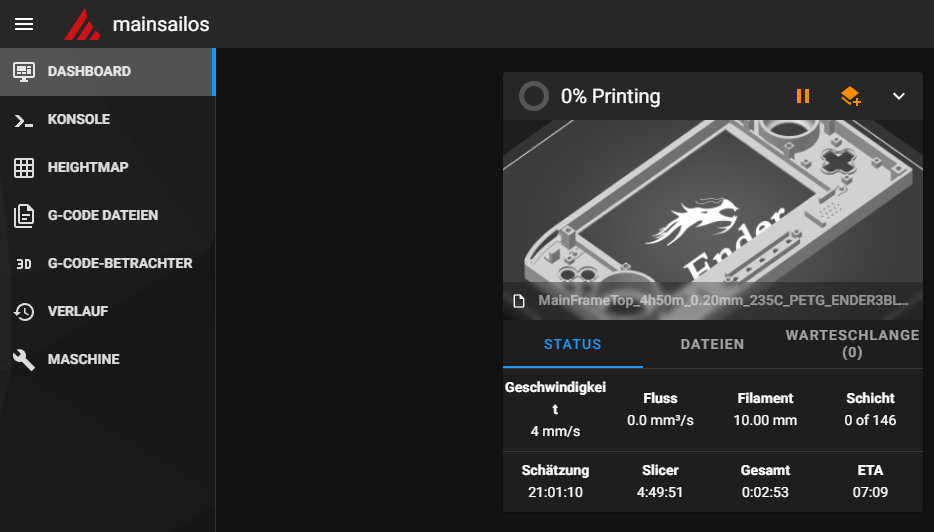Open the Verlauf history page
The image size is (934, 532).
pos(107,311)
